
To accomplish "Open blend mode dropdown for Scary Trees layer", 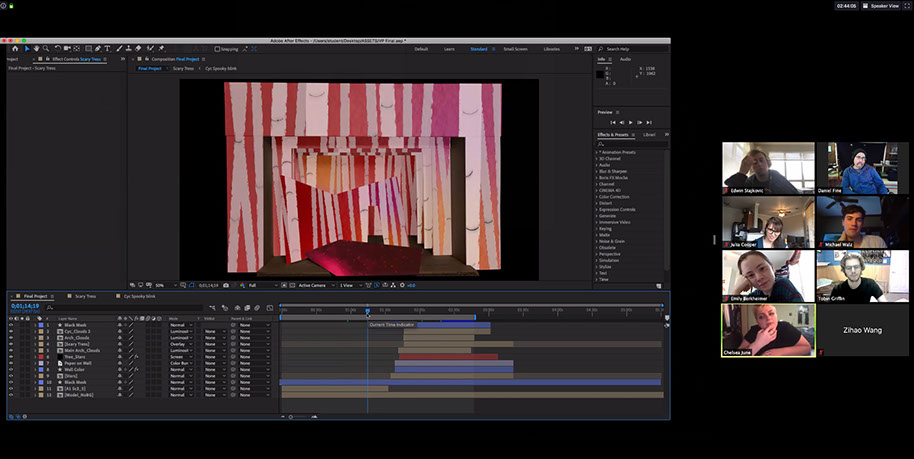I will point(181,344).
